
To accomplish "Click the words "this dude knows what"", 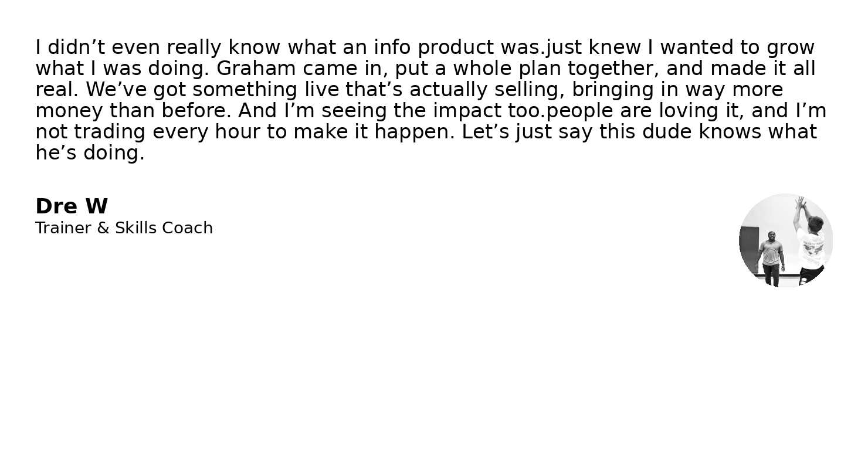I will (x=708, y=132).
